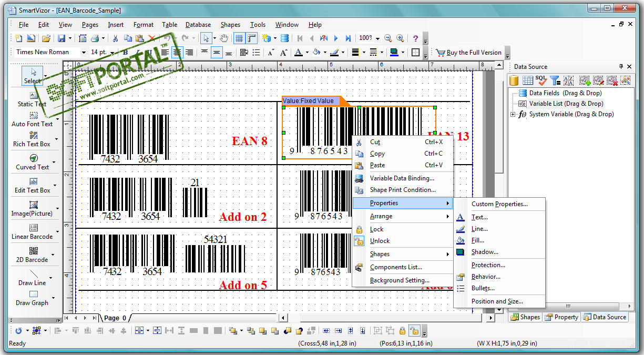Click the Save diskette icon
644x355 pixels.
tap(62, 38)
